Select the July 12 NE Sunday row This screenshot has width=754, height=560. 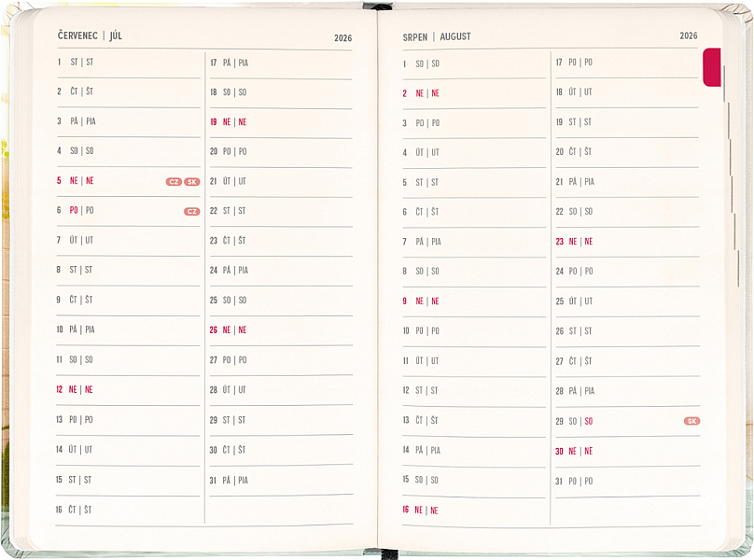(128, 389)
